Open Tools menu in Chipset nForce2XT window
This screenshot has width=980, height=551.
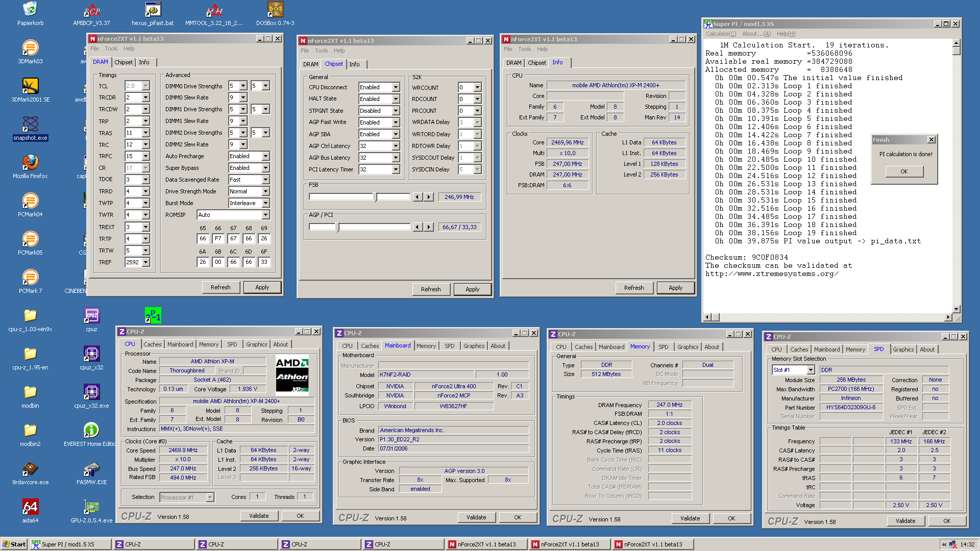[x=321, y=51]
